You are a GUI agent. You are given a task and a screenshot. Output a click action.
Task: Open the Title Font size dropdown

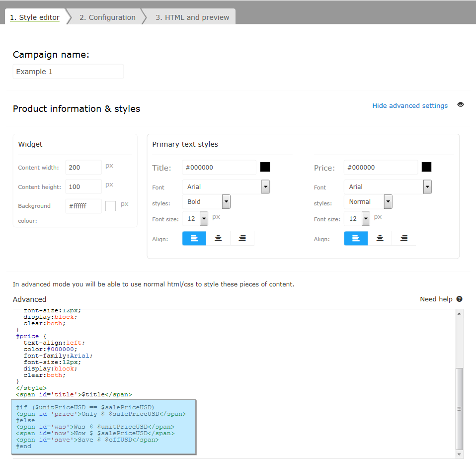click(x=195, y=218)
